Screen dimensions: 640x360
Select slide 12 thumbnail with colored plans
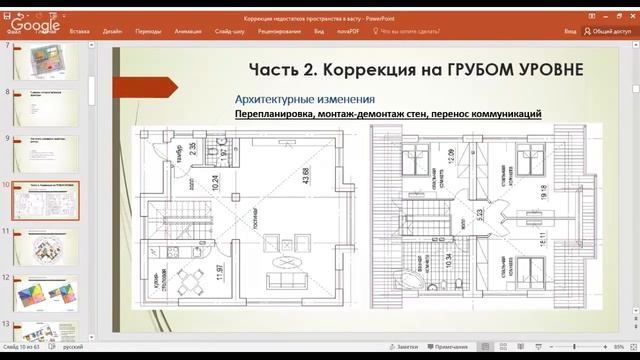(46, 293)
